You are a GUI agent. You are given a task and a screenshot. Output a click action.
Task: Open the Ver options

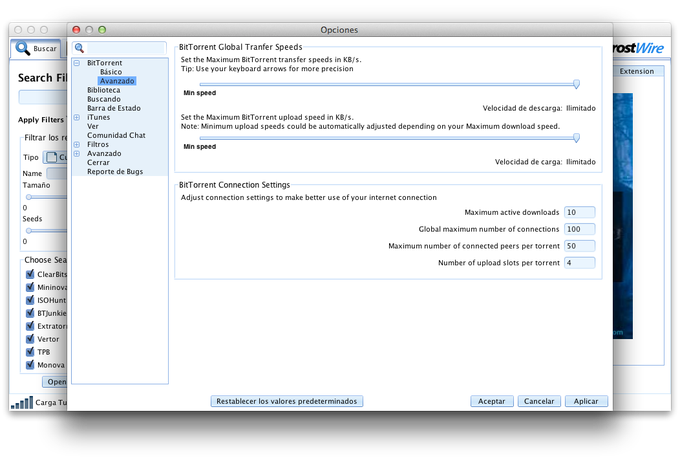click(93, 126)
